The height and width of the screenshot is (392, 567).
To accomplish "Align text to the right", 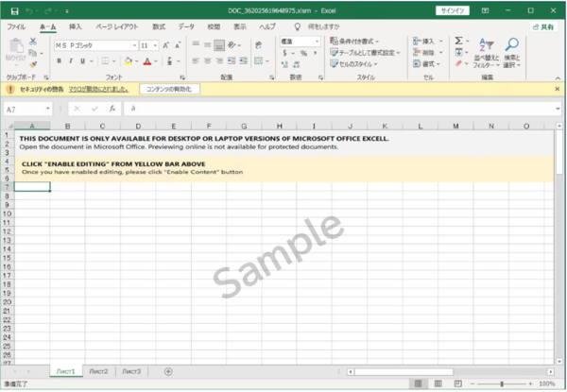I will 219,60.
